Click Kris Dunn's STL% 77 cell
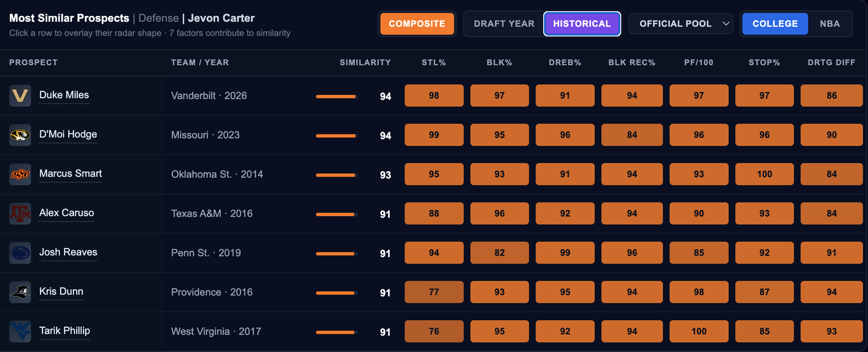868x352 pixels. [x=434, y=292]
